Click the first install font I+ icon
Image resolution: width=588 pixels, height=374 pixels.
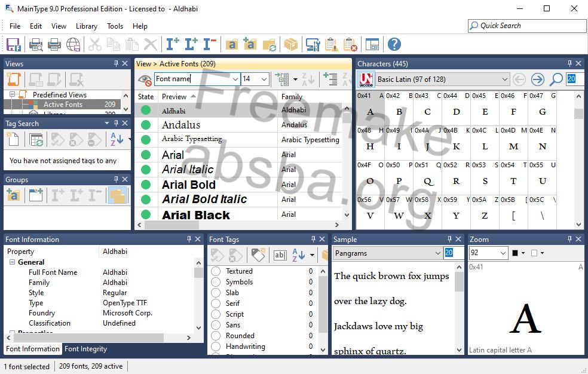tap(173, 45)
